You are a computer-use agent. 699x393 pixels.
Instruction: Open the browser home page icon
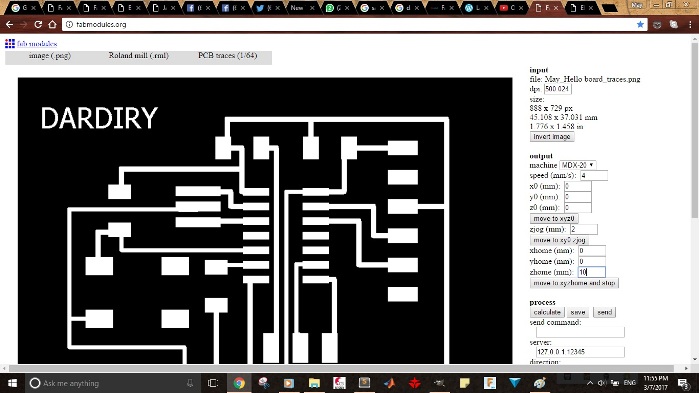53,25
